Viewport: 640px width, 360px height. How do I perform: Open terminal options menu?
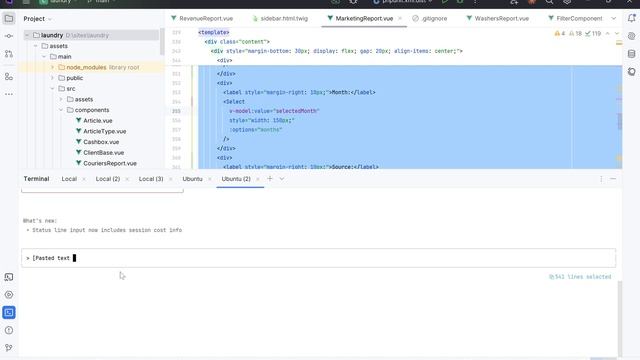(601, 179)
